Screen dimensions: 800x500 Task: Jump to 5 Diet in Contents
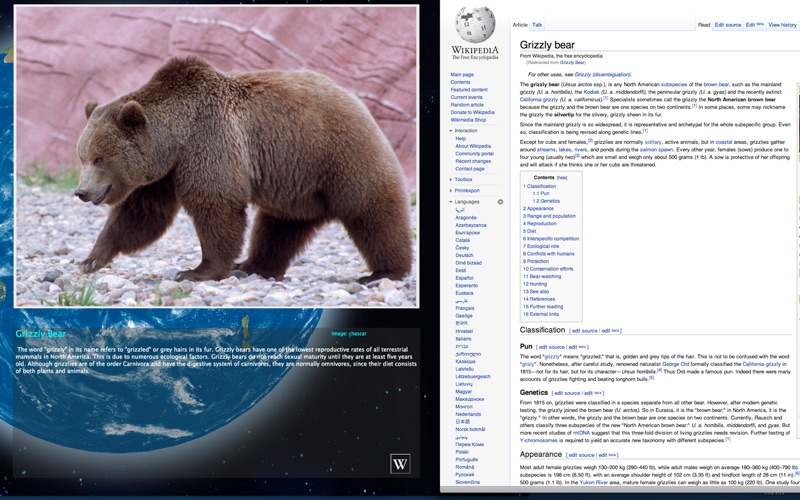[x=529, y=231]
